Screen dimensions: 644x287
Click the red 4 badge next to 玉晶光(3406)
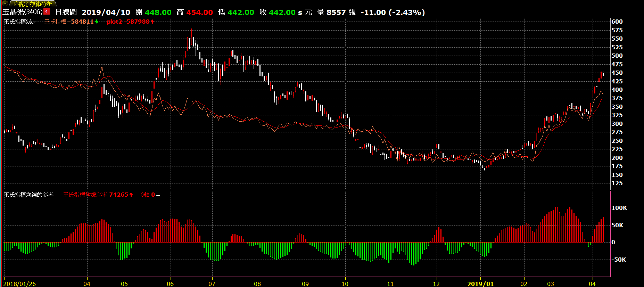click(47, 12)
